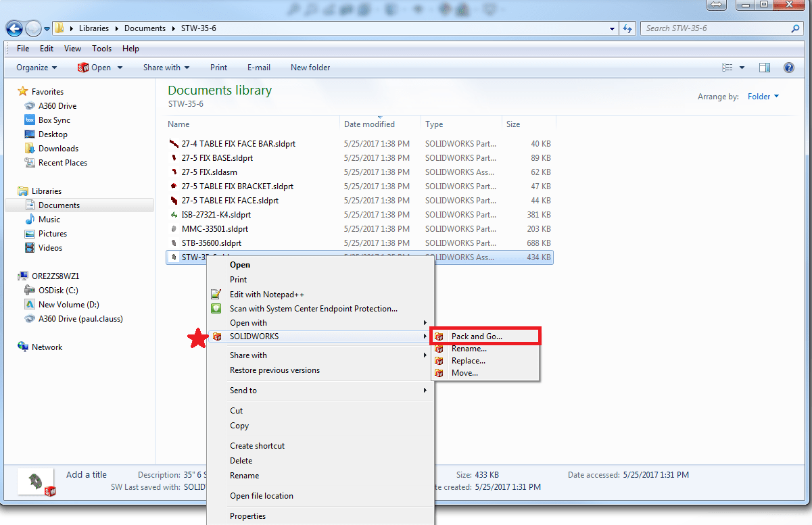Open the Help question mark icon
This screenshot has height=525, width=812.
pyautogui.click(x=788, y=67)
